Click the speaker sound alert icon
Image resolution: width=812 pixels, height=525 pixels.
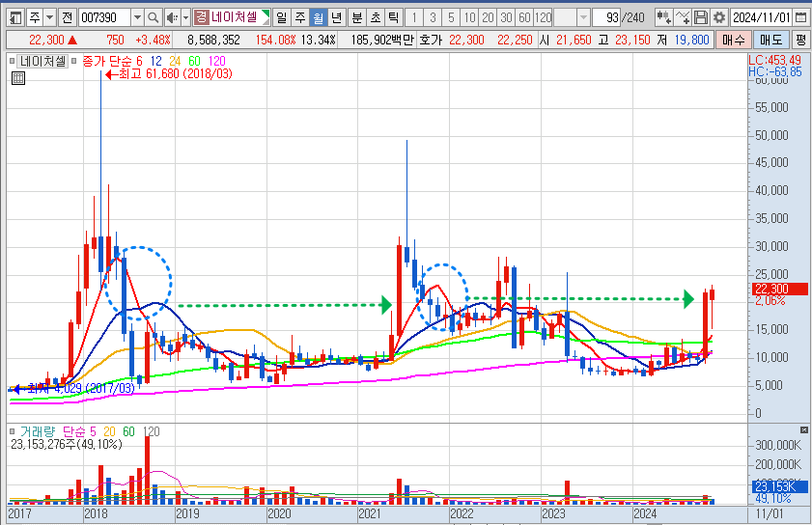[172, 18]
